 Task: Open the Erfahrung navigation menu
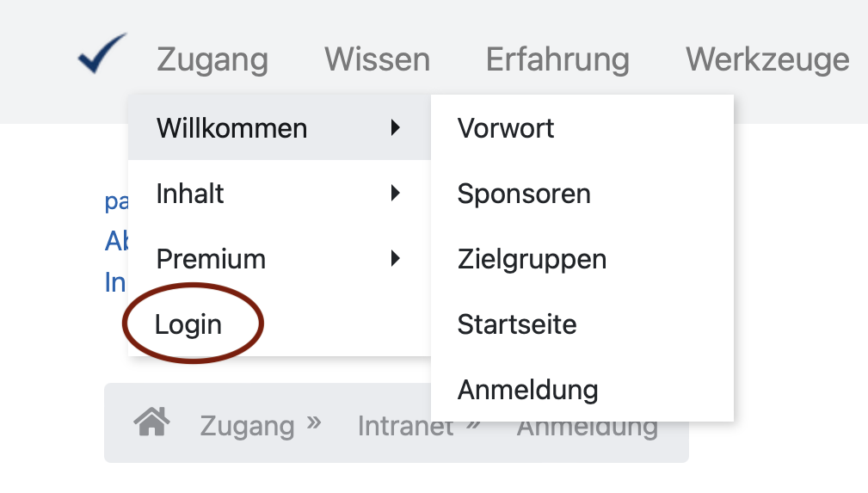[557, 60]
